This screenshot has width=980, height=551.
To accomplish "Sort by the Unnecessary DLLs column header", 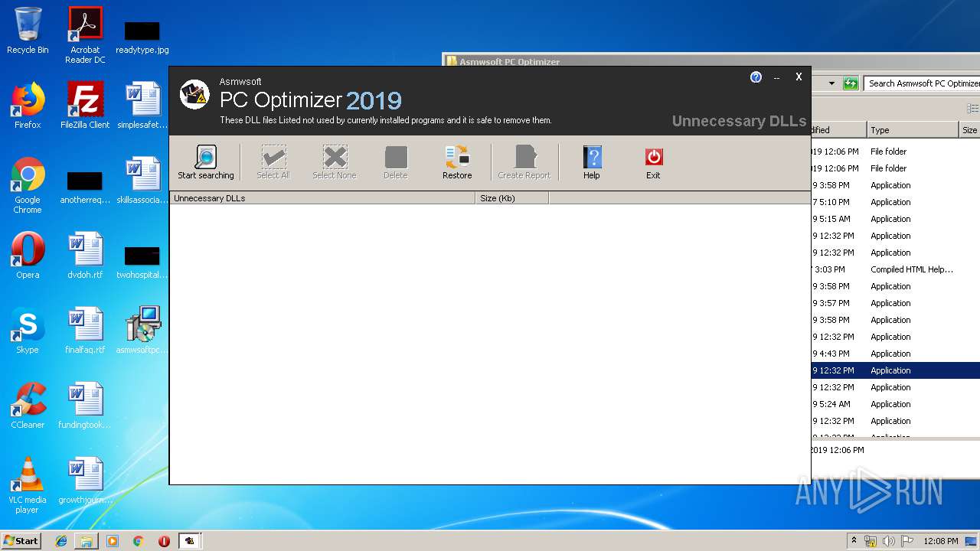I will [322, 198].
